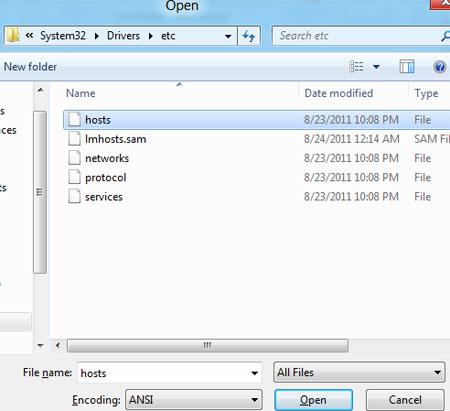Click the horizontal scrollbar left arrow

coord(58,345)
